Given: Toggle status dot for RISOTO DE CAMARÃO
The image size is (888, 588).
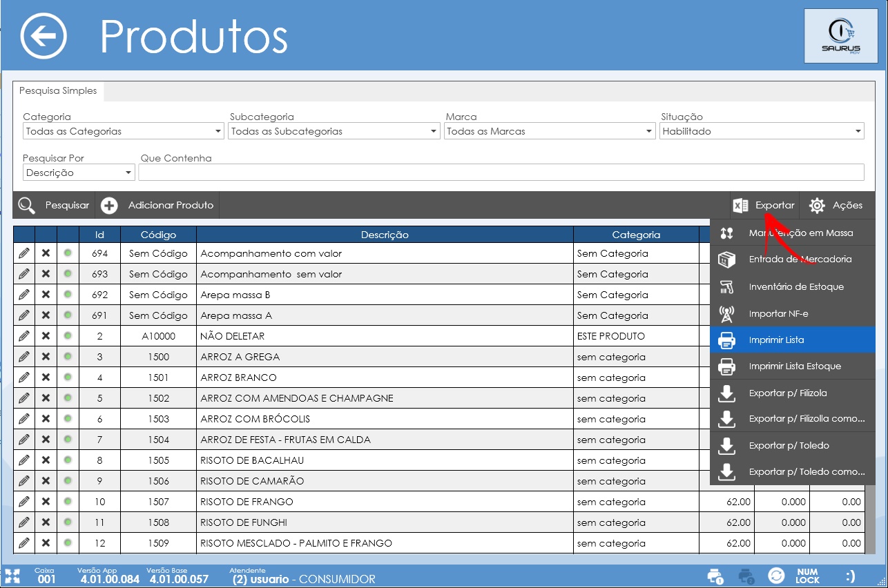Looking at the screenshot, I should tap(68, 481).
